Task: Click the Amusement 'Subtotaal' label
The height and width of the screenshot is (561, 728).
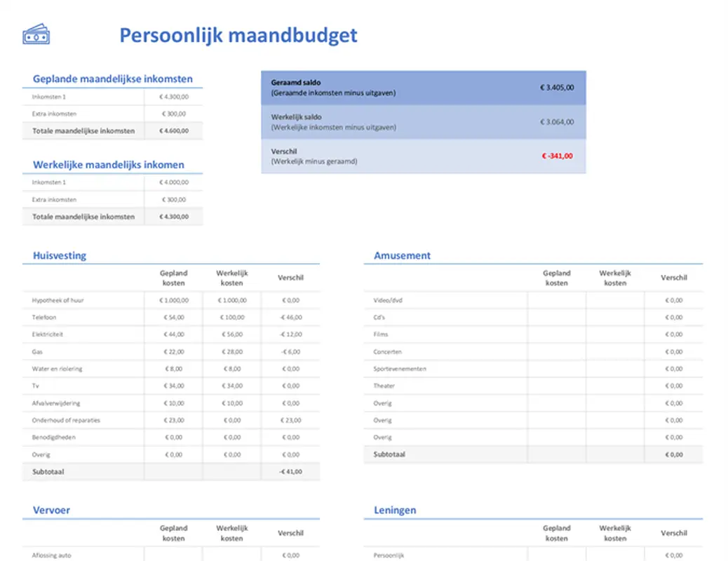Action: (389, 454)
